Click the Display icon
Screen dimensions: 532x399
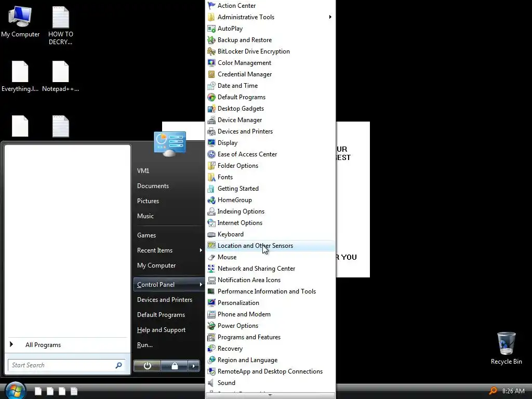(211, 143)
